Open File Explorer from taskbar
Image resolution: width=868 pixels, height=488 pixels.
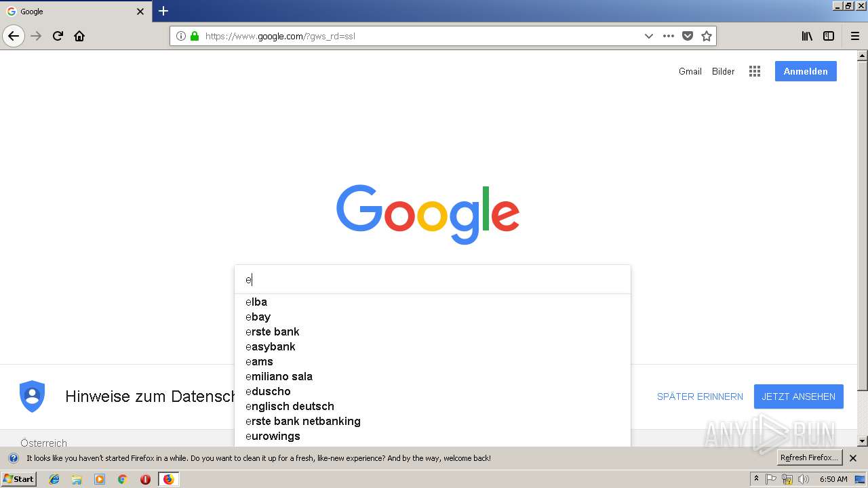pyautogui.click(x=77, y=479)
